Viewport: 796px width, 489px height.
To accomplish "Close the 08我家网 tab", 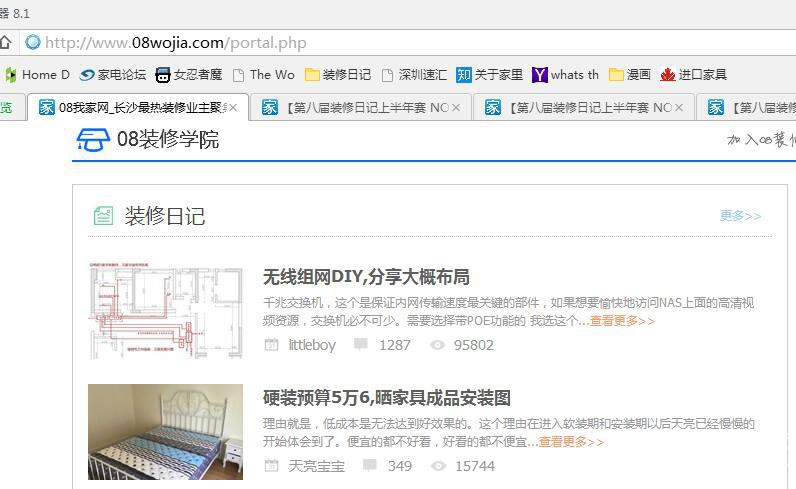I will (x=234, y=107).
